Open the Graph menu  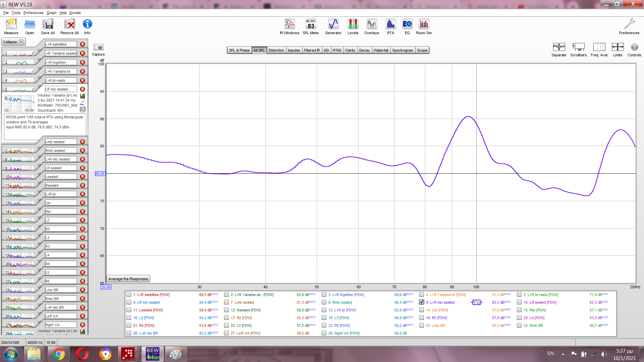click(51, 13)
